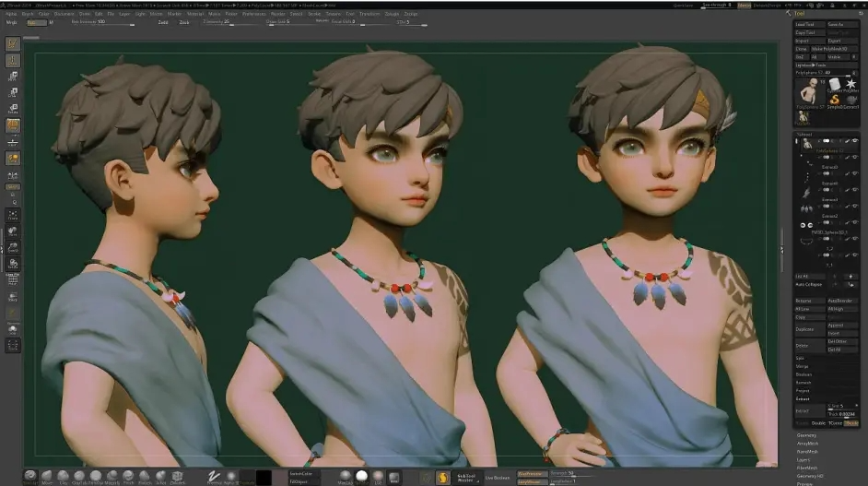Click the Del Other button
Screen dimensions: 868x486
tap(842, 341)
